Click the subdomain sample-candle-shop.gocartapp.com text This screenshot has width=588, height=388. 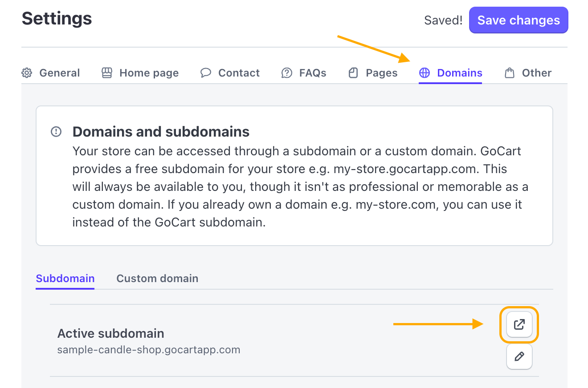tap(148, 349)
